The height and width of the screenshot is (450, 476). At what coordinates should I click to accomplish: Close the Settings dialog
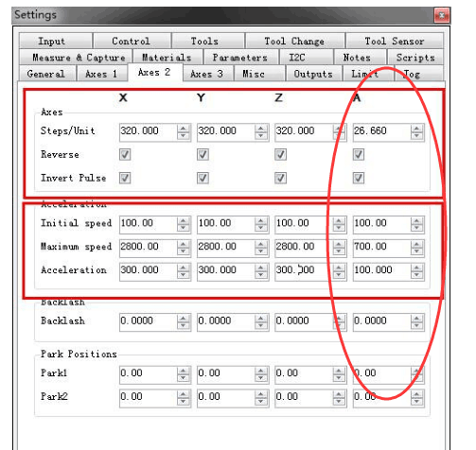[x=442, y=15]
